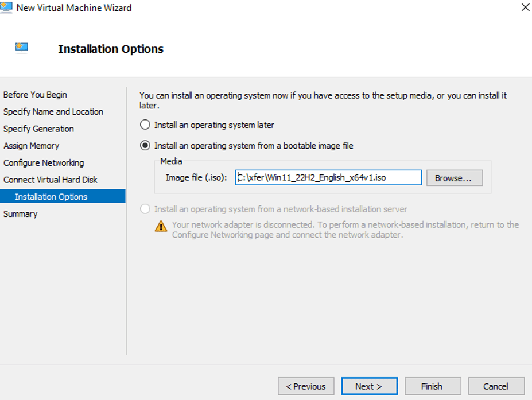Click Finish to create the virtual machine
The image size is (532, 400).
[x=432, y=386]
